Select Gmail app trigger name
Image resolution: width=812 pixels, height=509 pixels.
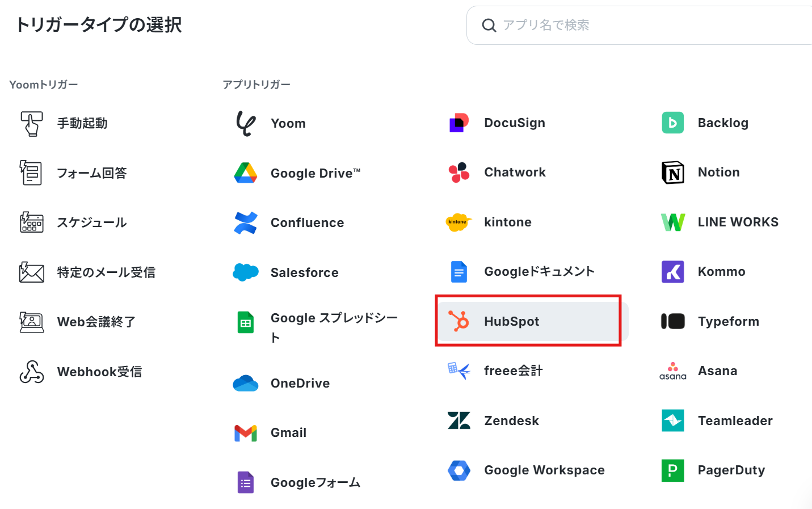(289, 433)
